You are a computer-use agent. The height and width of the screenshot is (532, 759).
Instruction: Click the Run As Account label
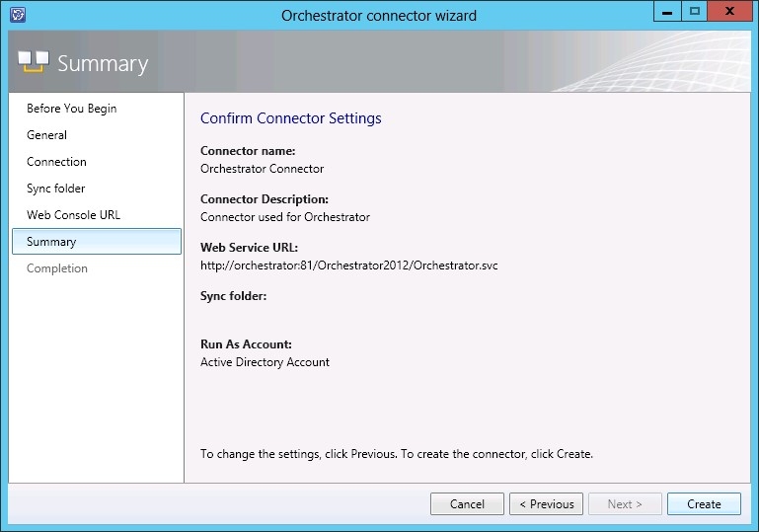click(x=246, y=344)
